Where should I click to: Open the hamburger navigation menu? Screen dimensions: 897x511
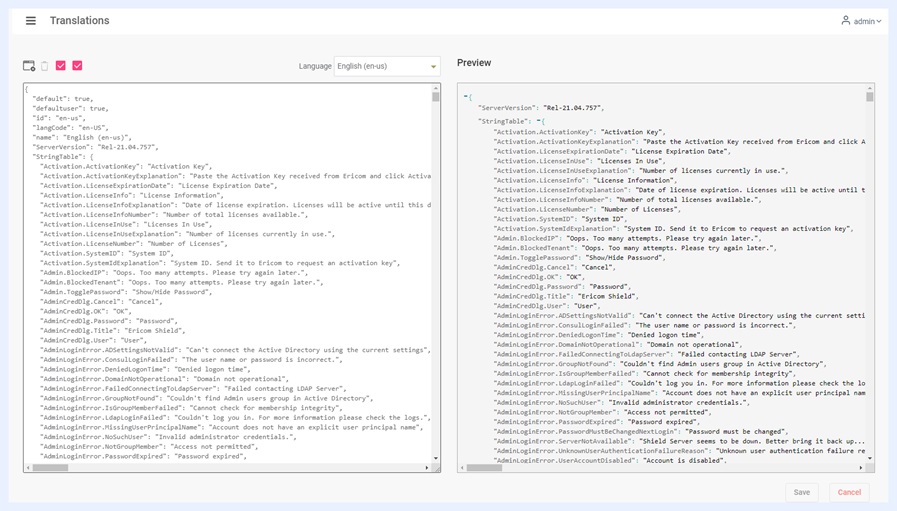click(x=31, y=21)
